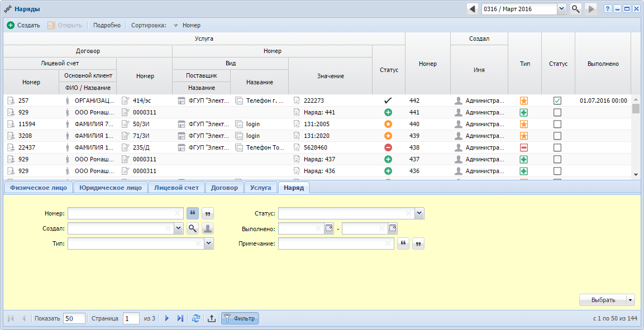Click user avatar icon in row 436
The image size is (644, 330).
coord(459,171)
